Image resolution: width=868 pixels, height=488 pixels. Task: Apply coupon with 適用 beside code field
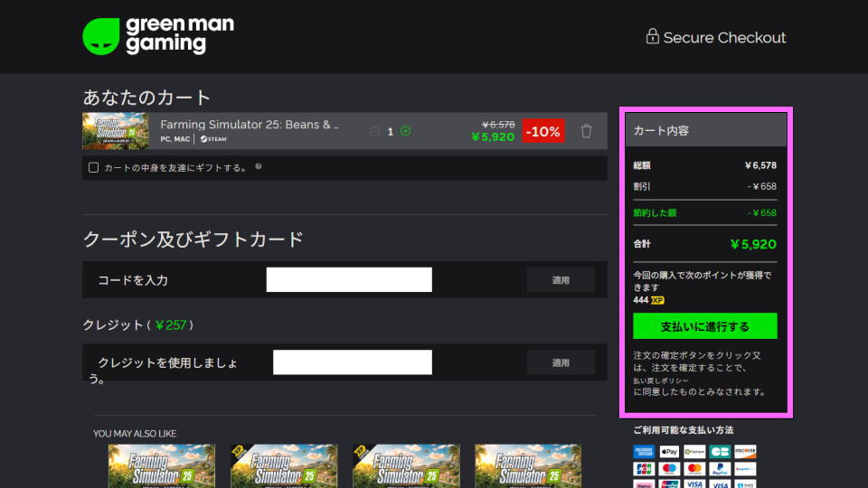(561, 280)
